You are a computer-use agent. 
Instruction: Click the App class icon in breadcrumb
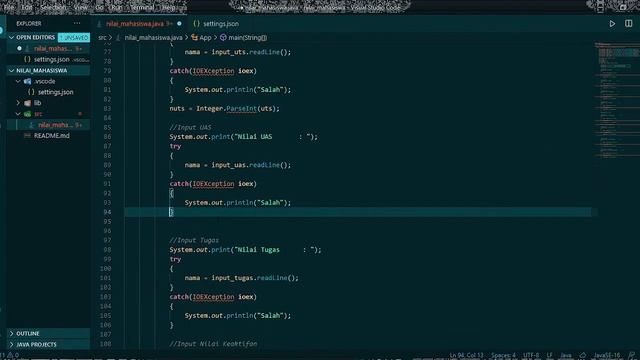tap(195, 38)
